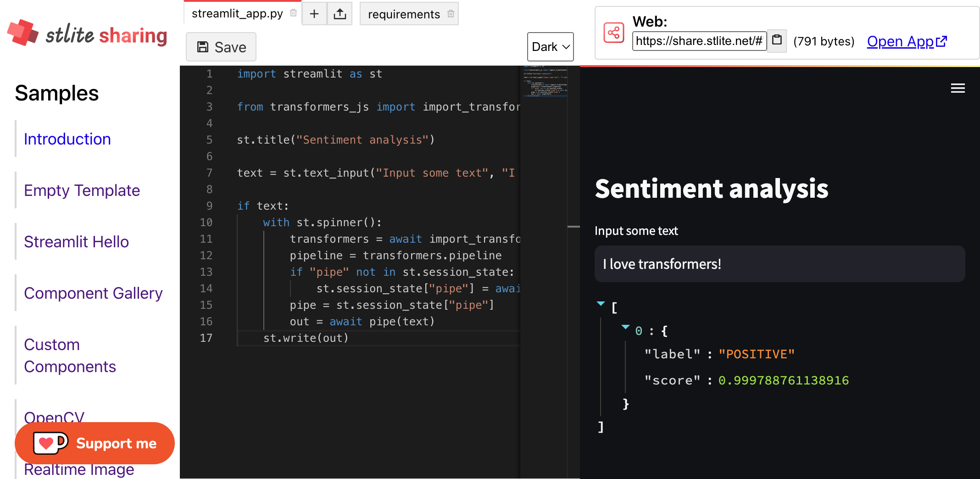Open the Custom Components sample
This screenshot has width=980, height=479.
70,356
